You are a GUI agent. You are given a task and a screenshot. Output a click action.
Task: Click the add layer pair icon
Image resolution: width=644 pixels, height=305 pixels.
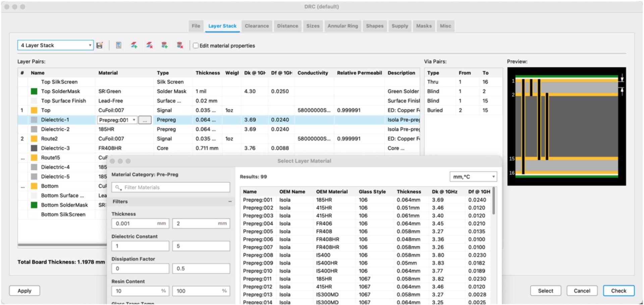(134, 45)
